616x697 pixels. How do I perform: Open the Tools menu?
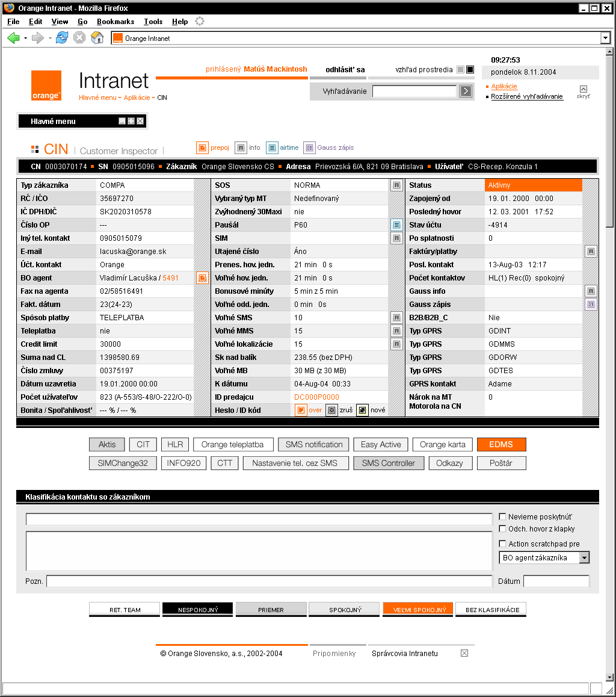153,21
